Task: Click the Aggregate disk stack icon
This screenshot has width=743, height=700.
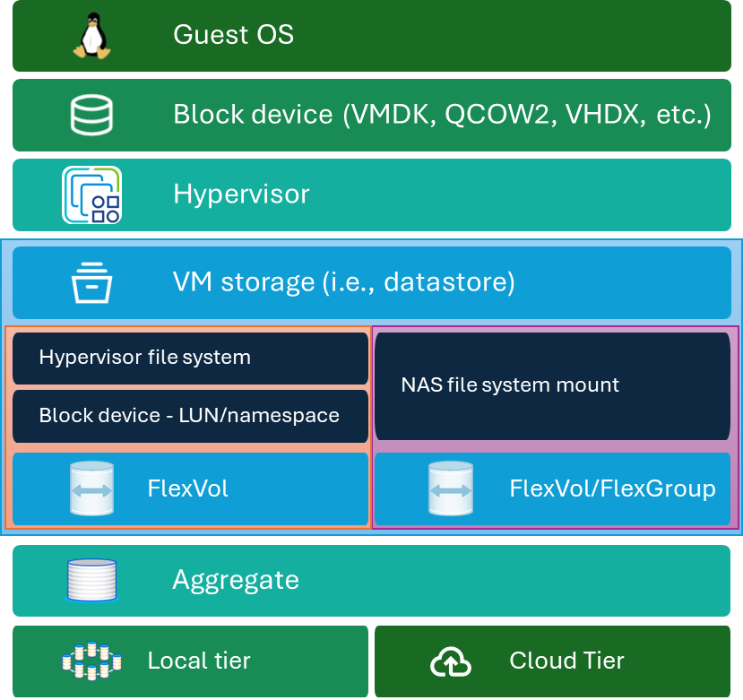Action: pyautogui.click(x=91, y=580)
